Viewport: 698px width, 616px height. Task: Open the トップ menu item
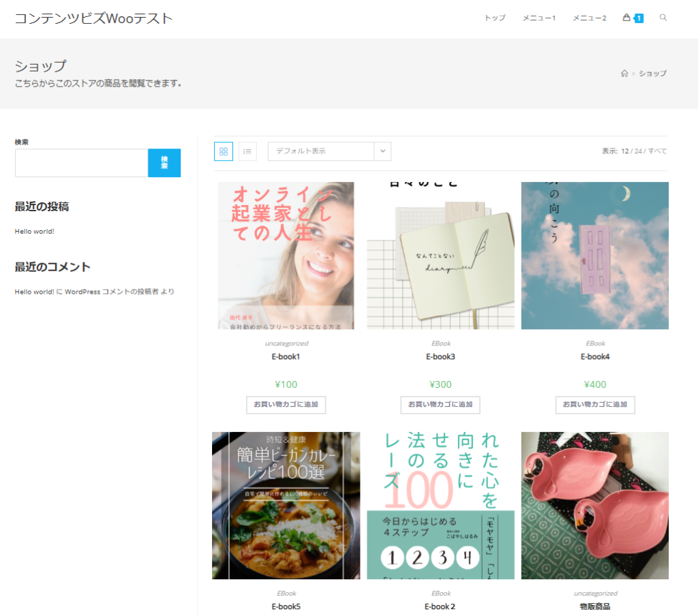(495, 18)
